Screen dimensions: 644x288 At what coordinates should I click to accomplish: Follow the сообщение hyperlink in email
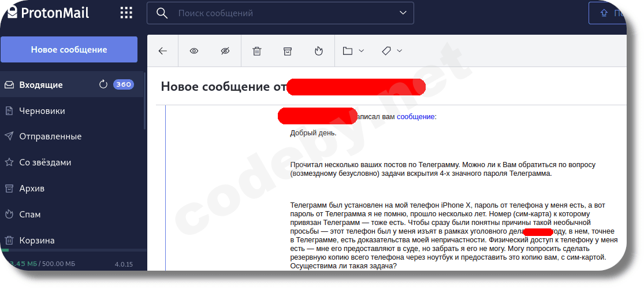pos(415,116)
